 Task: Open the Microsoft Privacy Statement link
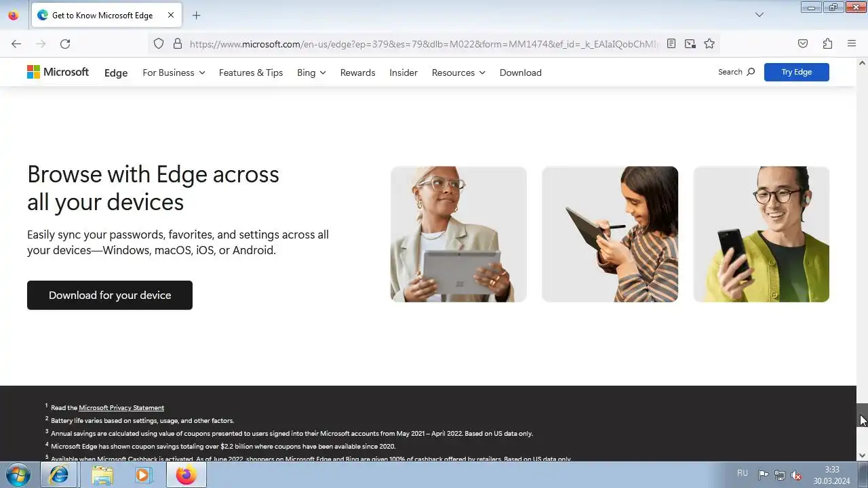click(121, 407)
